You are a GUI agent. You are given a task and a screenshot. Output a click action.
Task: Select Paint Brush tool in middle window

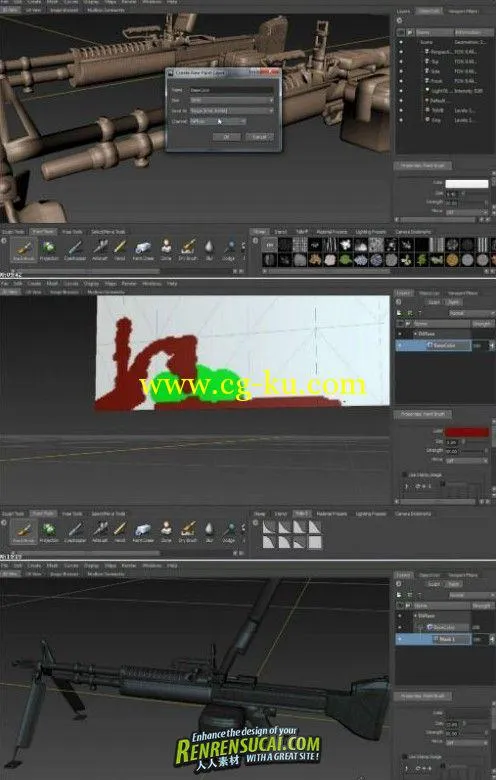[24, 532]
